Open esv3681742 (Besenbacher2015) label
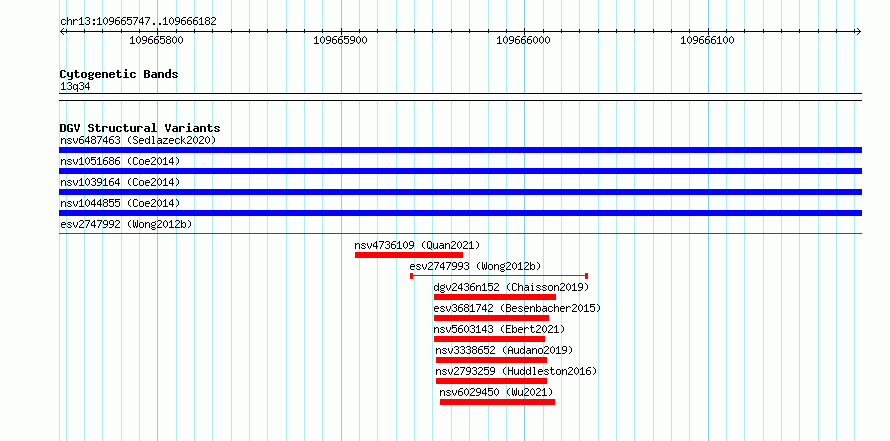 517,308
